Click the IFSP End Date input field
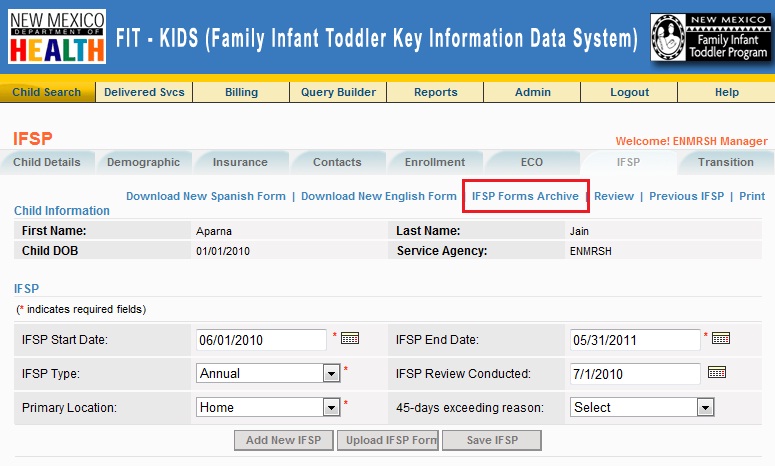775x468 pixels. click(x=635, y=340)
